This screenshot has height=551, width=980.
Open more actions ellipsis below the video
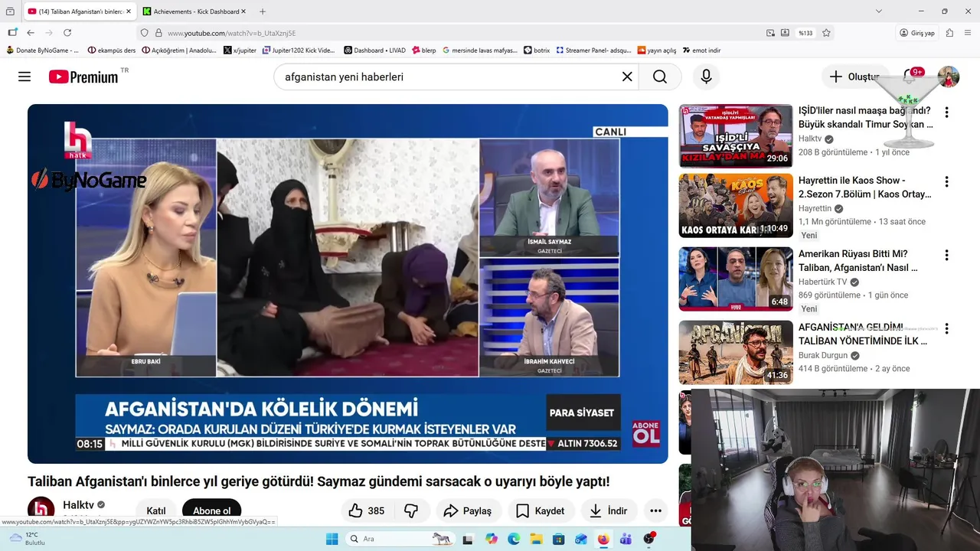click(x=655, y=511)
